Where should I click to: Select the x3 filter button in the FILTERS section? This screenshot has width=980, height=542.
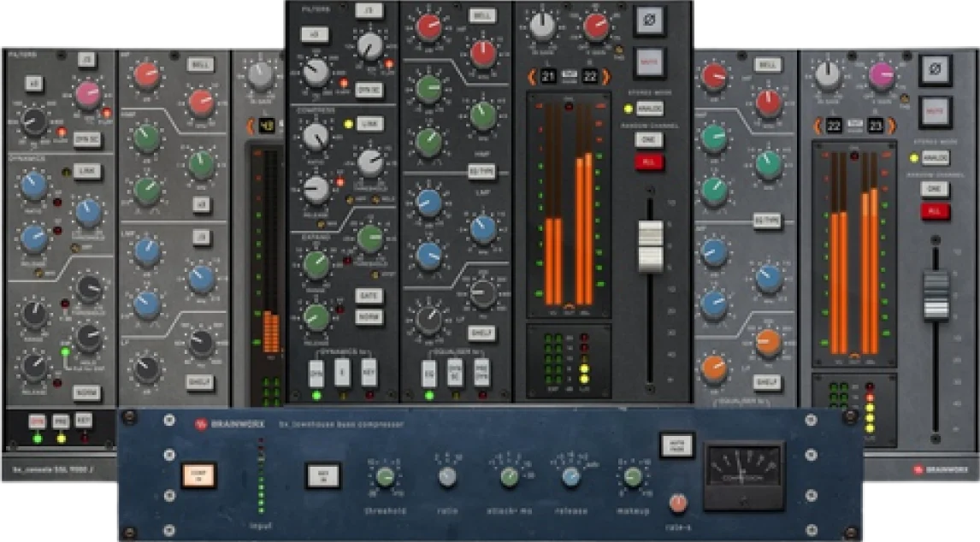pos(316,33)
